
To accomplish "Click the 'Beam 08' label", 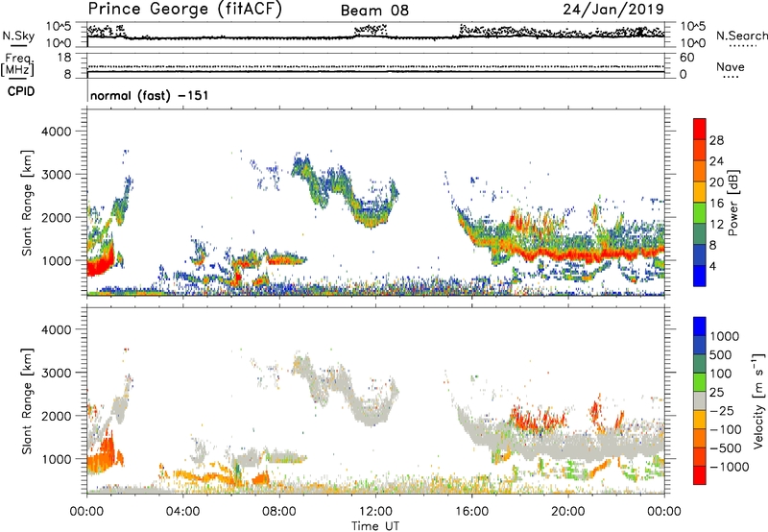I will tap(374, 11).
